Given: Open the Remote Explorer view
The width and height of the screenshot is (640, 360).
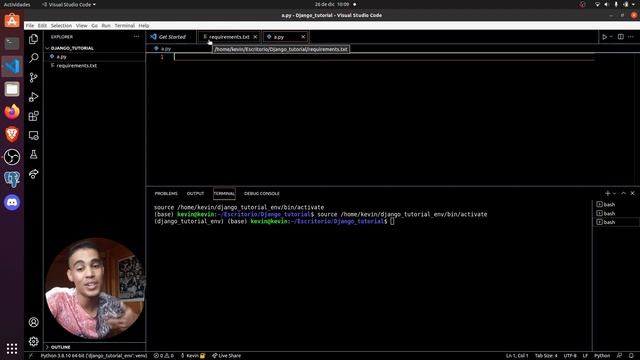Looking at the screenshot, I should pyautogui.click(x=33, y=136).
